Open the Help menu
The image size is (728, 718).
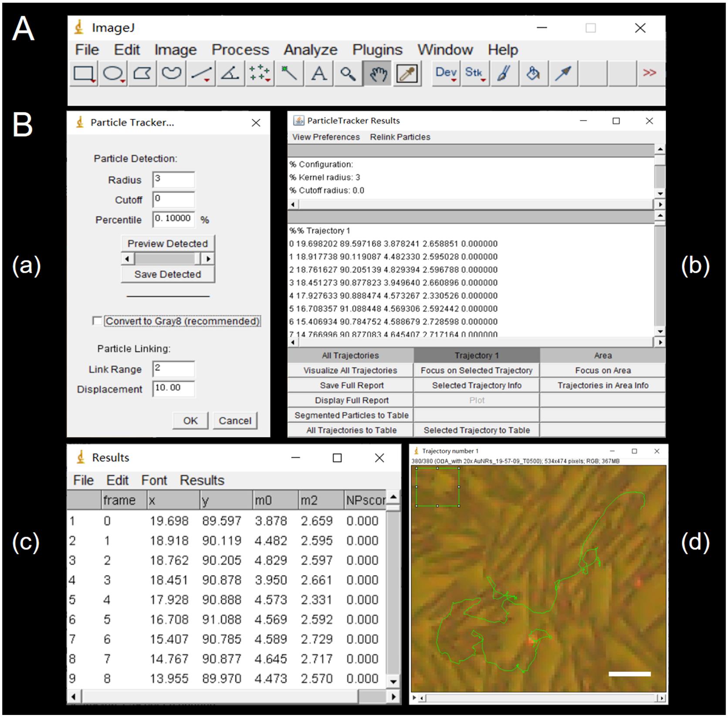click(503, 50)
